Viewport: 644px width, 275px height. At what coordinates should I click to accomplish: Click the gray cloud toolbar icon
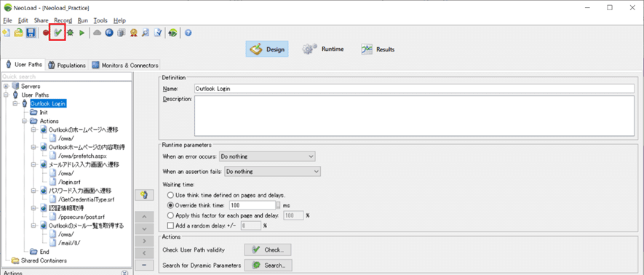pos(98,33)
